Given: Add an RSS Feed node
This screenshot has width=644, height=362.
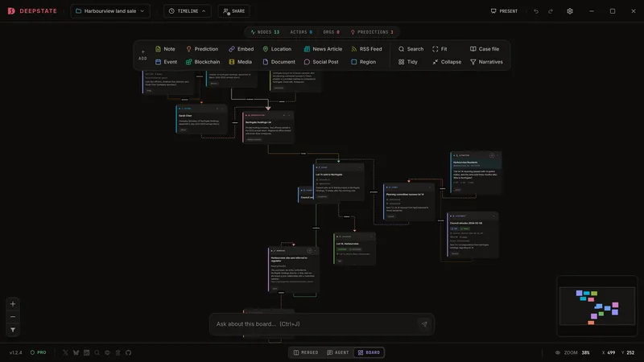Looking at the screenshot, I should [x=366, y=49].
